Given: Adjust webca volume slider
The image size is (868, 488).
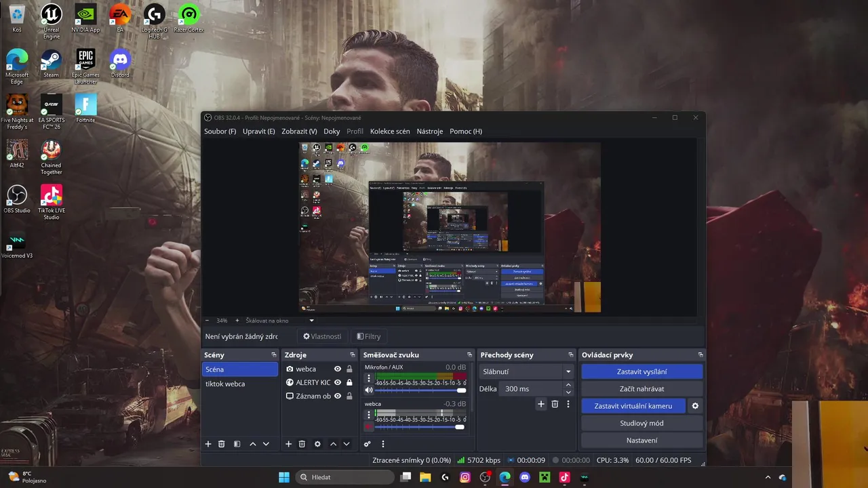Looking at the screenshot, I should click(420, 426).
